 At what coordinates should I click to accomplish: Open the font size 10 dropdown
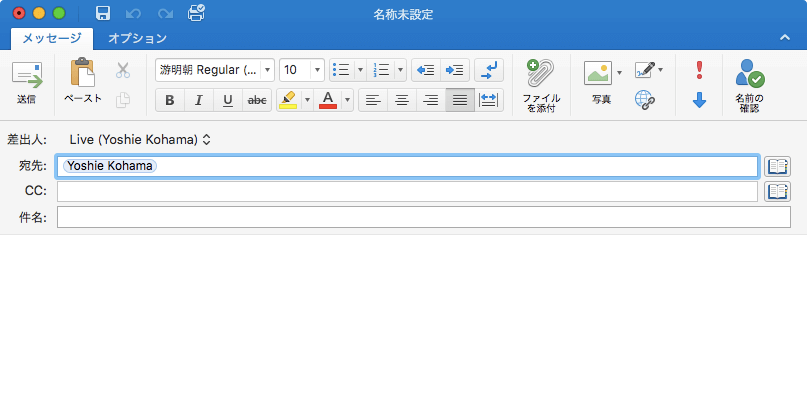coord(317,69)
